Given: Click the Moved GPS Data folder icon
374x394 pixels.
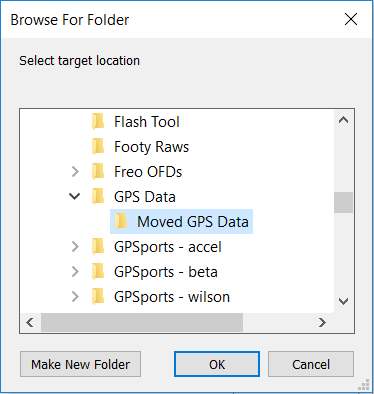Looking at the screenshot, I should (x=121, y=222).
